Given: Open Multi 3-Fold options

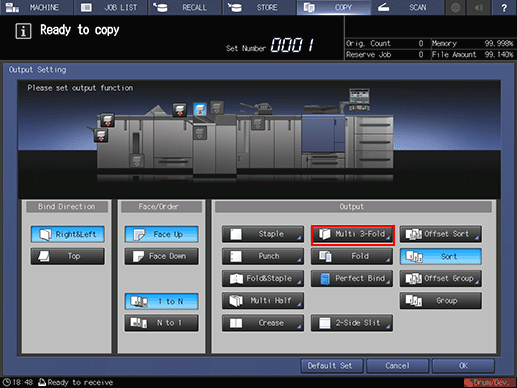Looking at the screenshot, I should (353, 235).
